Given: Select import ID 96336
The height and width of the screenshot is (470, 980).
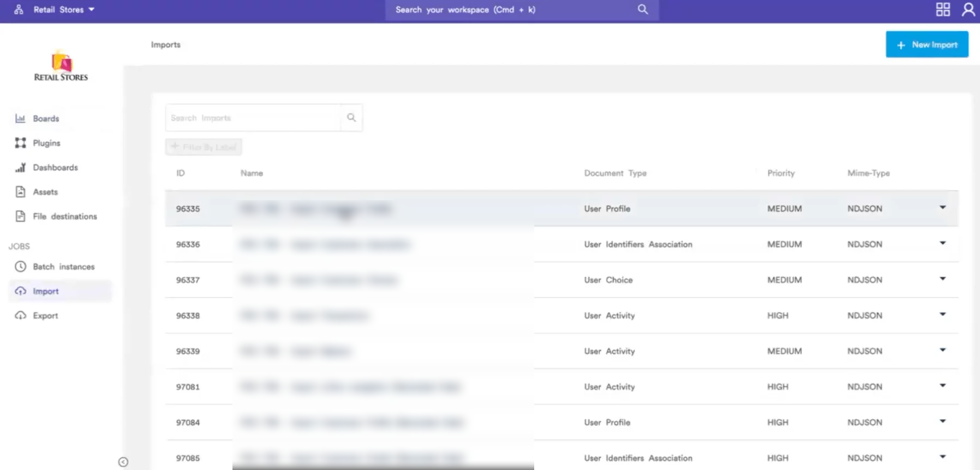Looking at the screenshot, I should [x=188, y=244].
